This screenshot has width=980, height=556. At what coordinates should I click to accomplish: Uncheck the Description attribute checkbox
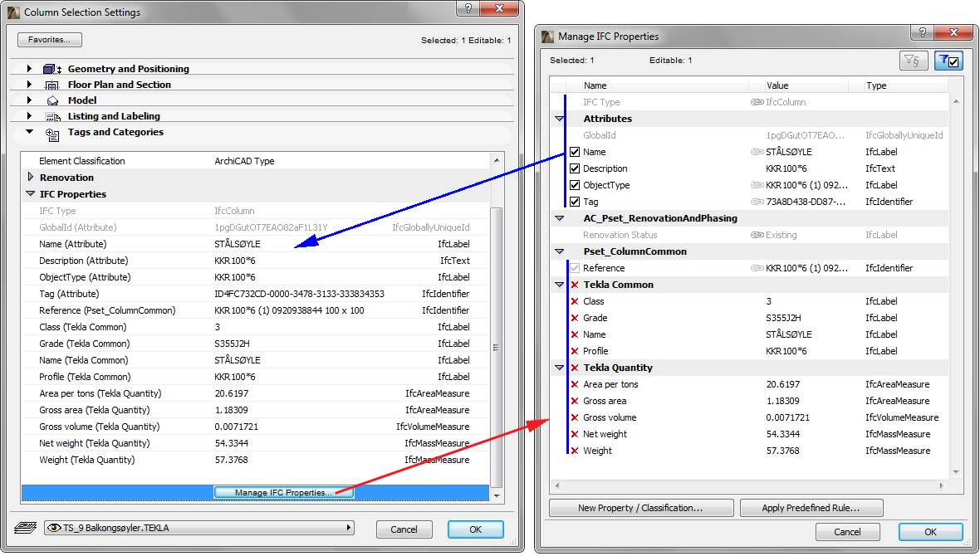575,168
